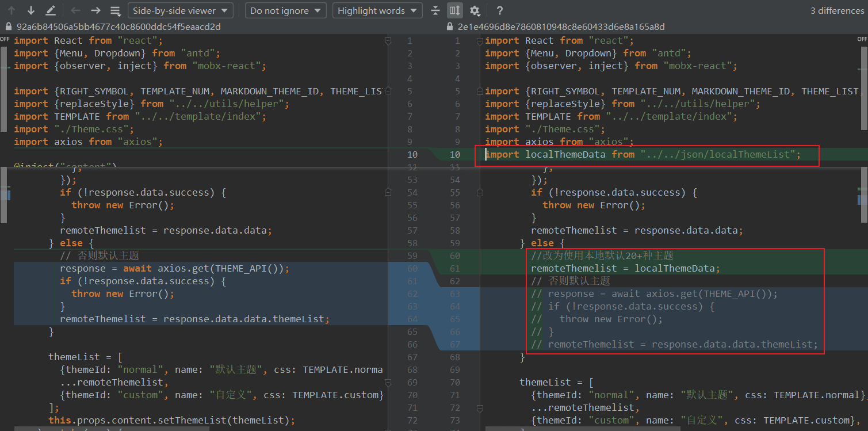Click left pane line response = await axios.get(THEME_API())

pos(174,268)
